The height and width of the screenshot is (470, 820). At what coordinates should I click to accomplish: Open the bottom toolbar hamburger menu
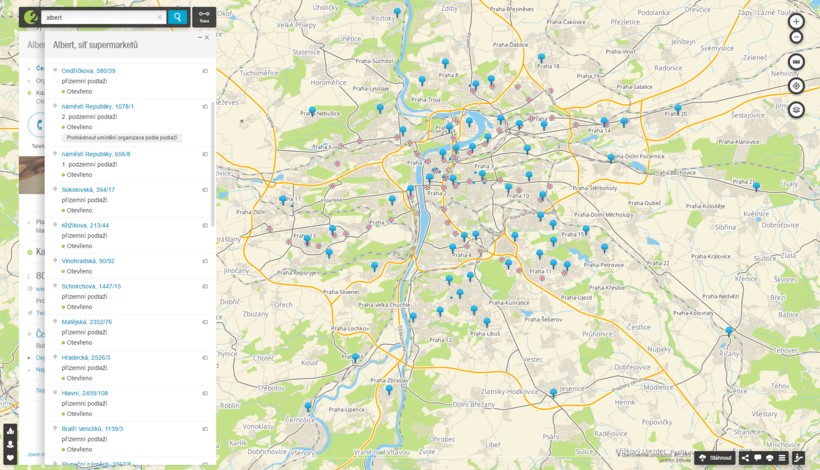point(782,458)
